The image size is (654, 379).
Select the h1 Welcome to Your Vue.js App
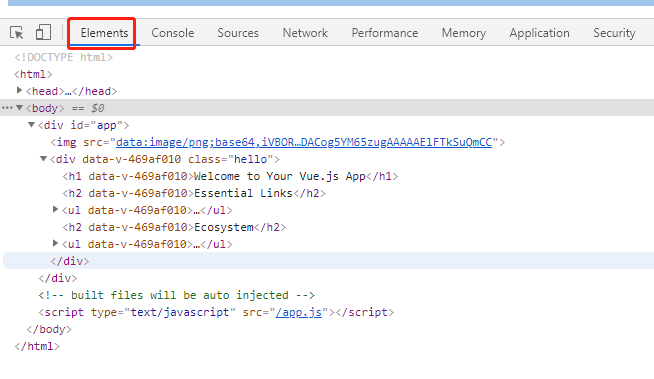[x=230, y=176]
